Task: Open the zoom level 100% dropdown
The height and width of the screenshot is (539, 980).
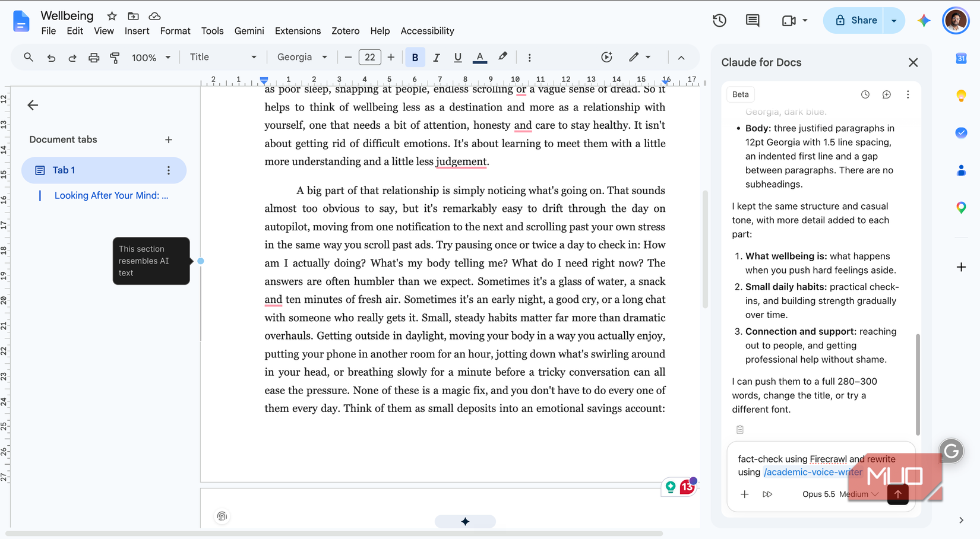Action: (x=151, y=58)
